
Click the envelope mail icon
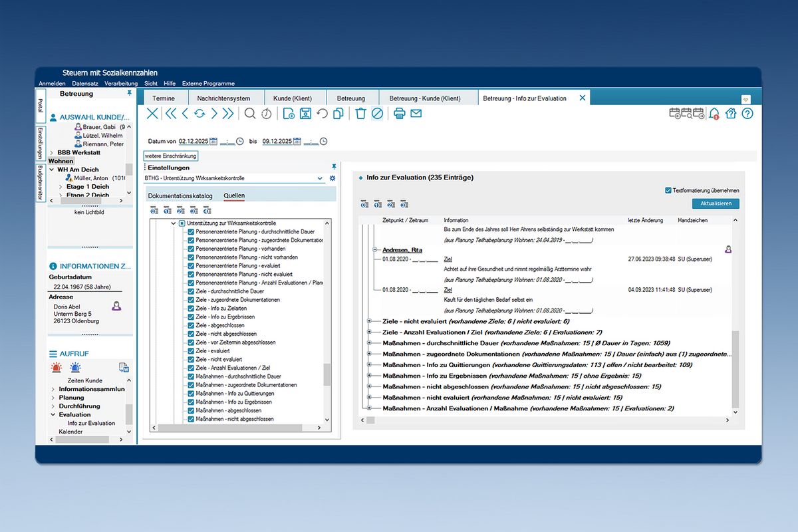tap(416, 114)
